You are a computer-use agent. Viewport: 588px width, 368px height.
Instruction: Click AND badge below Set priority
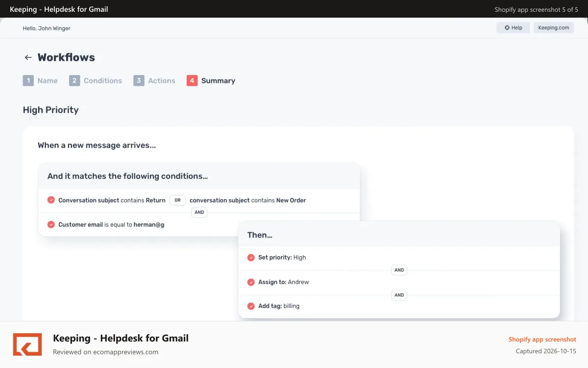coord(399,270)
